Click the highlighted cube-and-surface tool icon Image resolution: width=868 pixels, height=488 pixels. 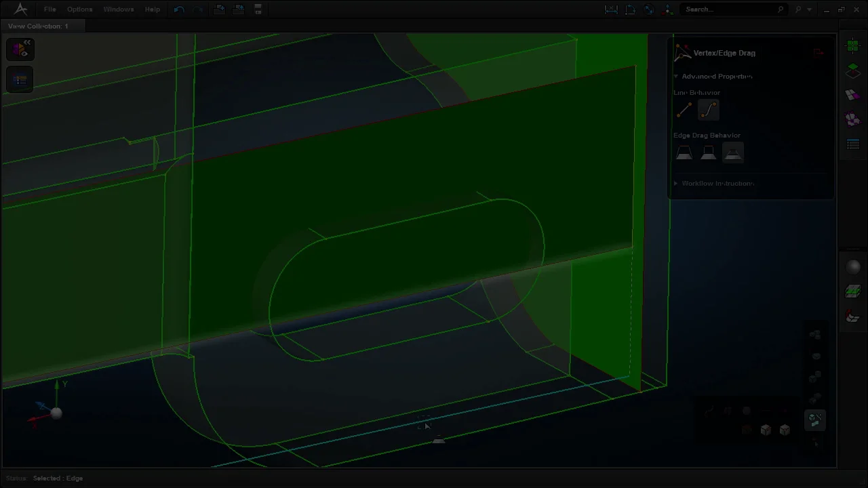[815, 420]
